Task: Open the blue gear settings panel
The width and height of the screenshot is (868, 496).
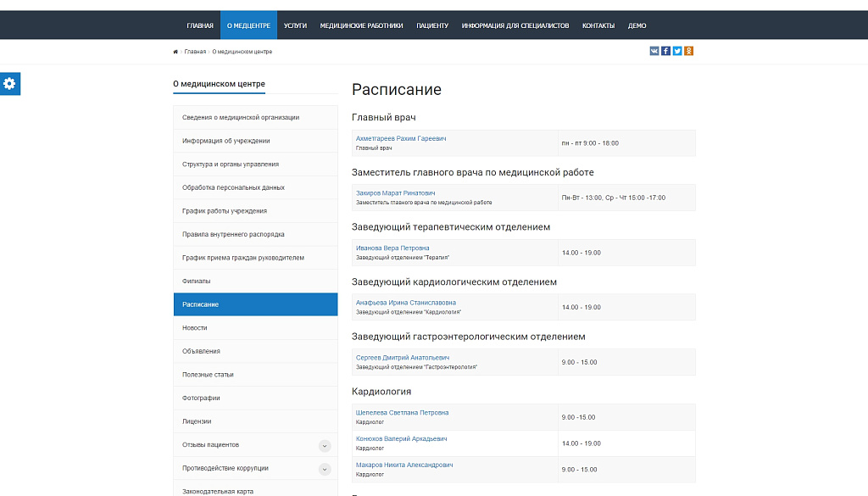Action: click(10, 84)
